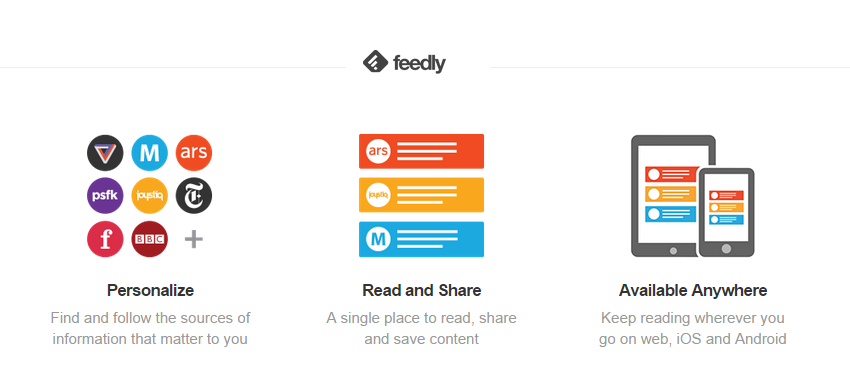Select the red f source icon
The width and height of the screenshot is (850, 375).
105,239
